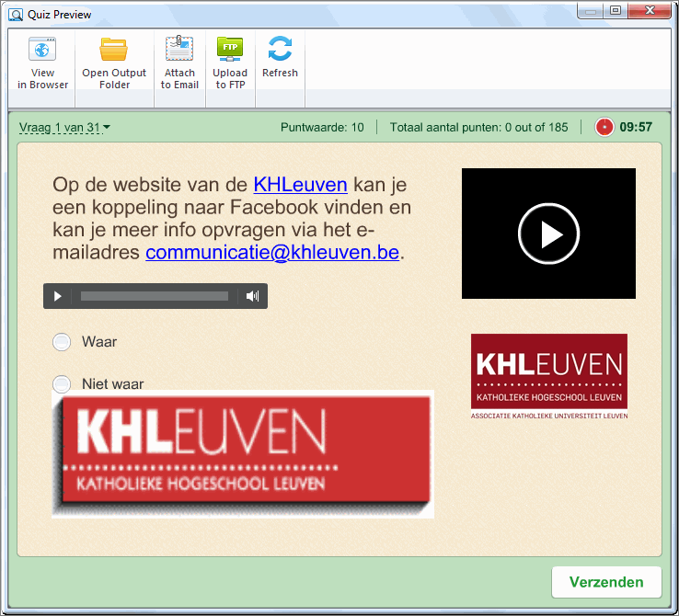Close the Quiz Preview window

tap(650, 10)
